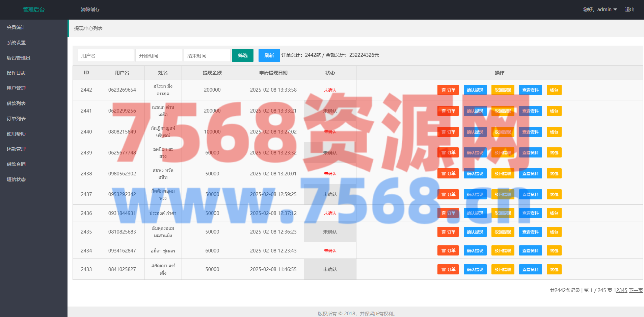View profile 查看资料 for row 2435
Image resolution: width=644 pixels, height=317 pixels.
click(x=530, y=232)
